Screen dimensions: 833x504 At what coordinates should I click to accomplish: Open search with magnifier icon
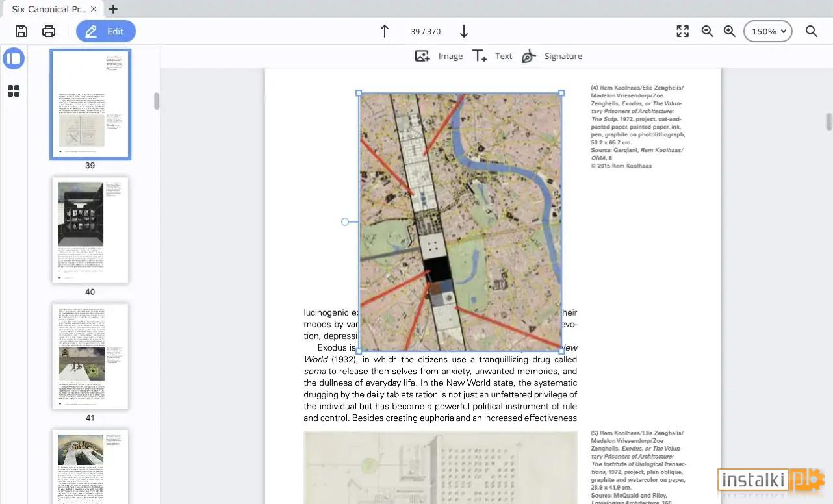[812, 31]
